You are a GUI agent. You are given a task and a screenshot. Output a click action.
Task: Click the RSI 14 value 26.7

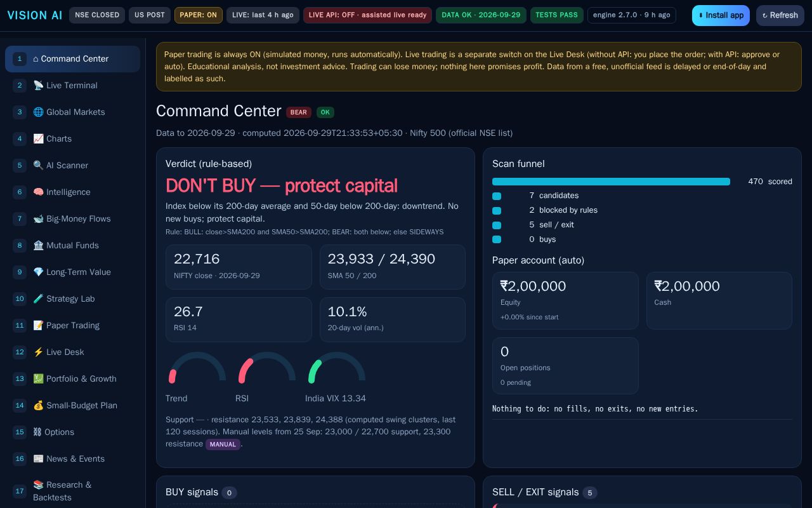188,312
